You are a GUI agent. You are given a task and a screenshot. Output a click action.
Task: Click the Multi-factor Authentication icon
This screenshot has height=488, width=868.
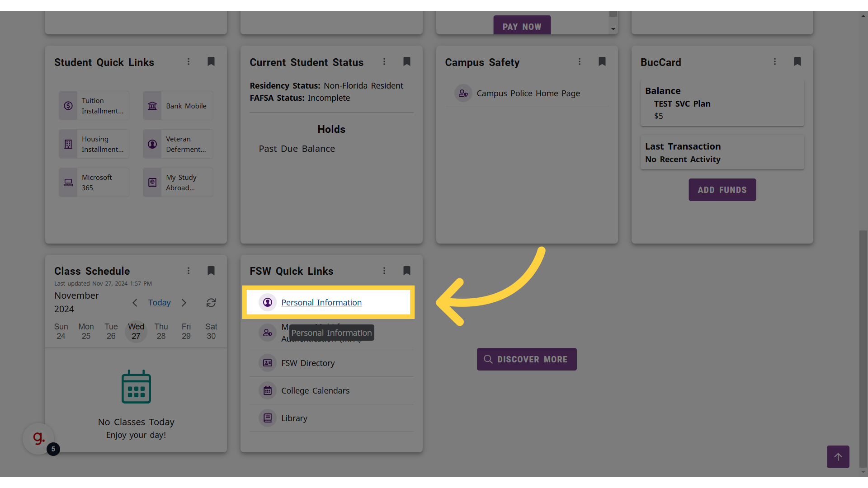point(268,333)
